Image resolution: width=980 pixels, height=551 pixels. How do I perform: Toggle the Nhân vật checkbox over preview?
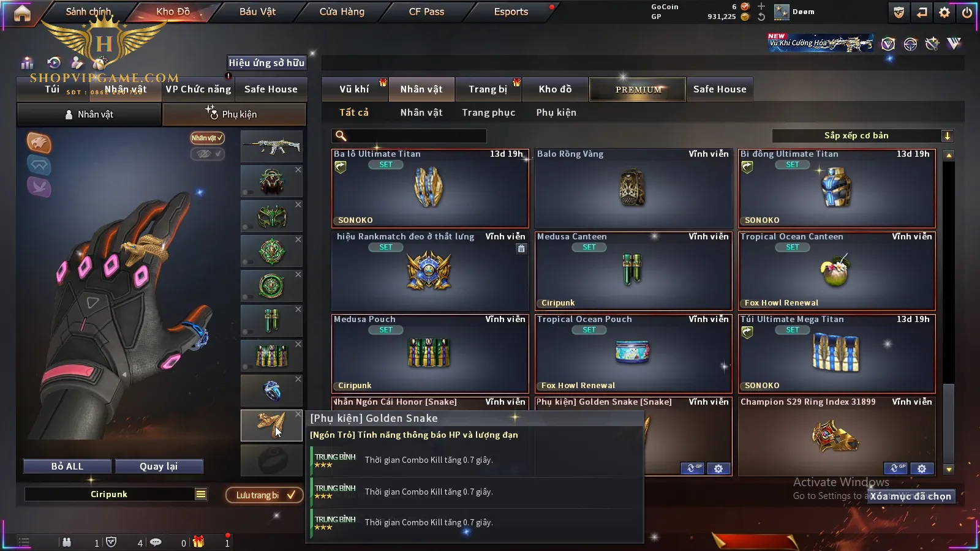point(207,138)
